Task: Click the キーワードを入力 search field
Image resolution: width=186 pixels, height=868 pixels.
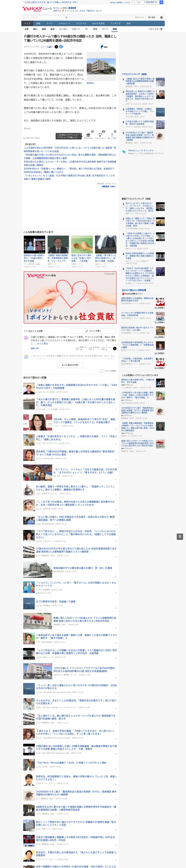Action: (x=44, y=17)
